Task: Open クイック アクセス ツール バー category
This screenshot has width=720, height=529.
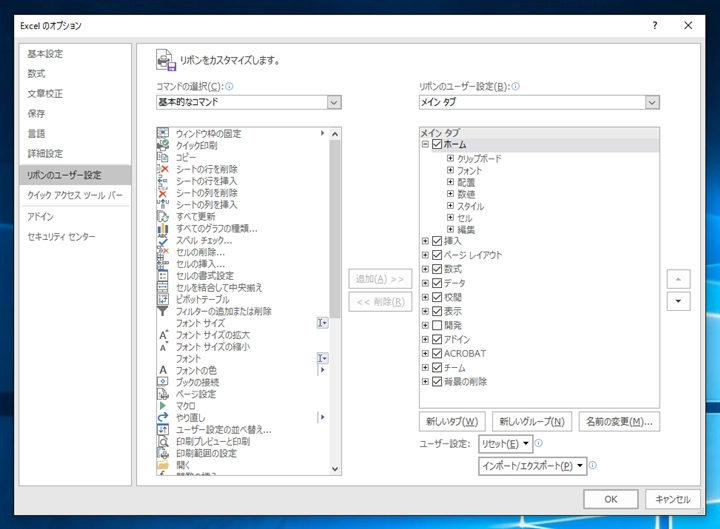Action: coord(75,195)
